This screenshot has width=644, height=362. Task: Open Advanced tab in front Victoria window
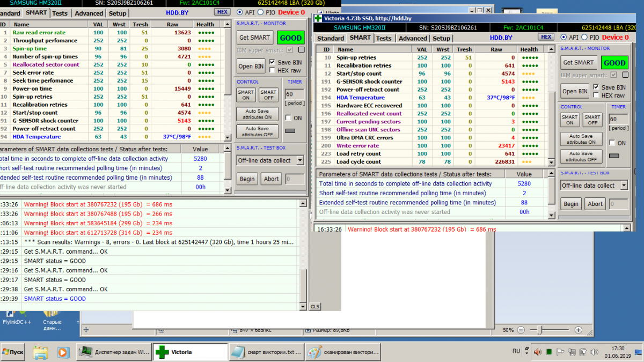coord(413,39)
